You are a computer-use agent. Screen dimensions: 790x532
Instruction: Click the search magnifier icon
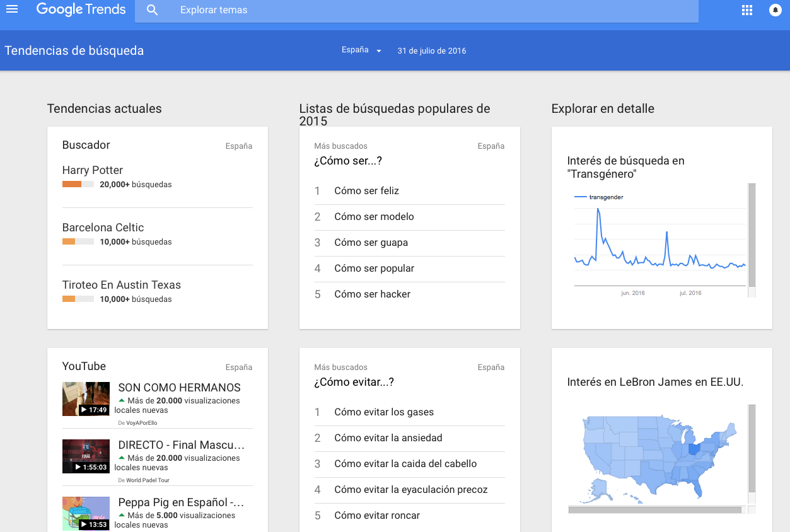pos(152,10)
